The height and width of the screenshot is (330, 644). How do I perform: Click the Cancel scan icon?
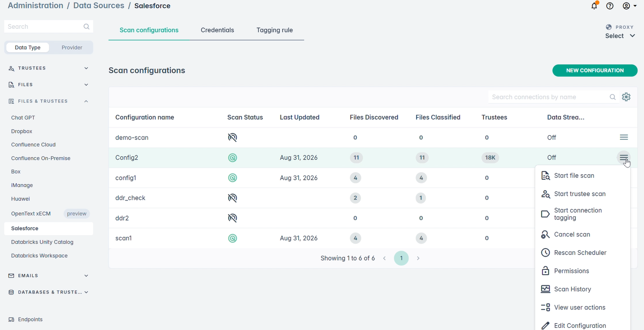click(x=545, y=234)
